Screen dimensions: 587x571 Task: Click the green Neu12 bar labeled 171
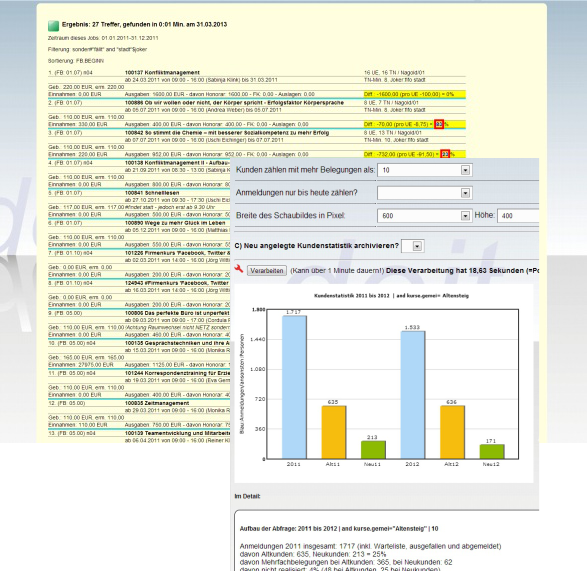click(x=492, y=452)
